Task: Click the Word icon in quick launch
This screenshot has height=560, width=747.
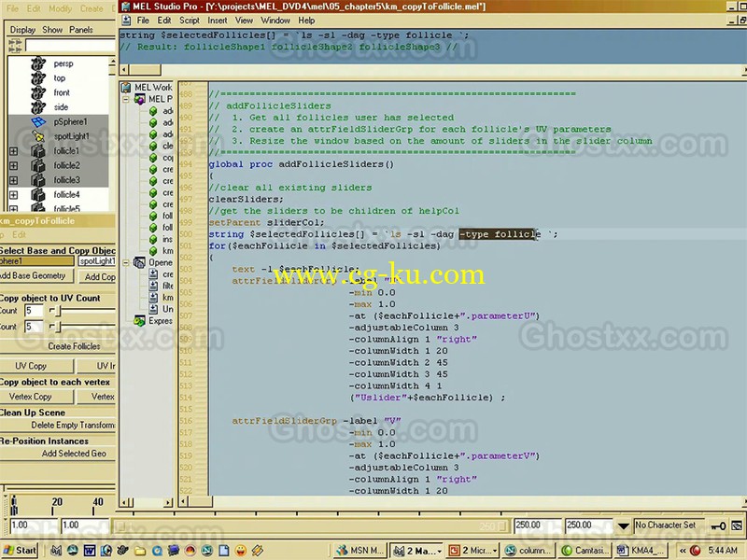Action: (x=90, y=551)
